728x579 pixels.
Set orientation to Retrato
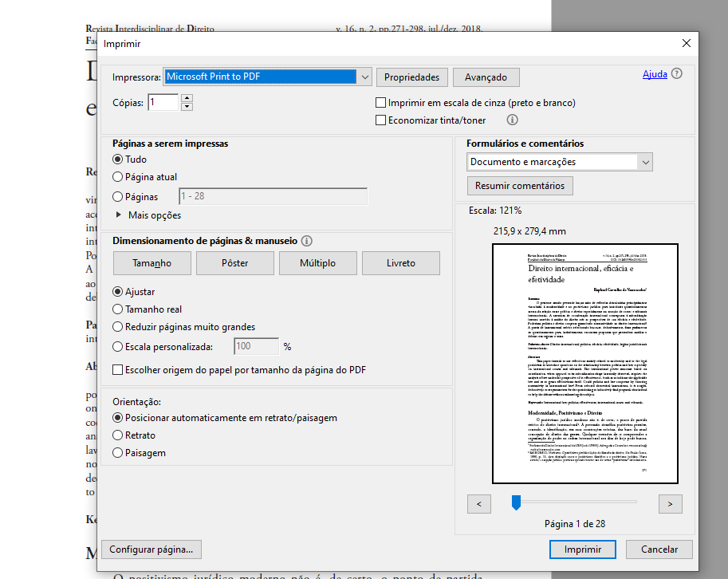point(117,433)
